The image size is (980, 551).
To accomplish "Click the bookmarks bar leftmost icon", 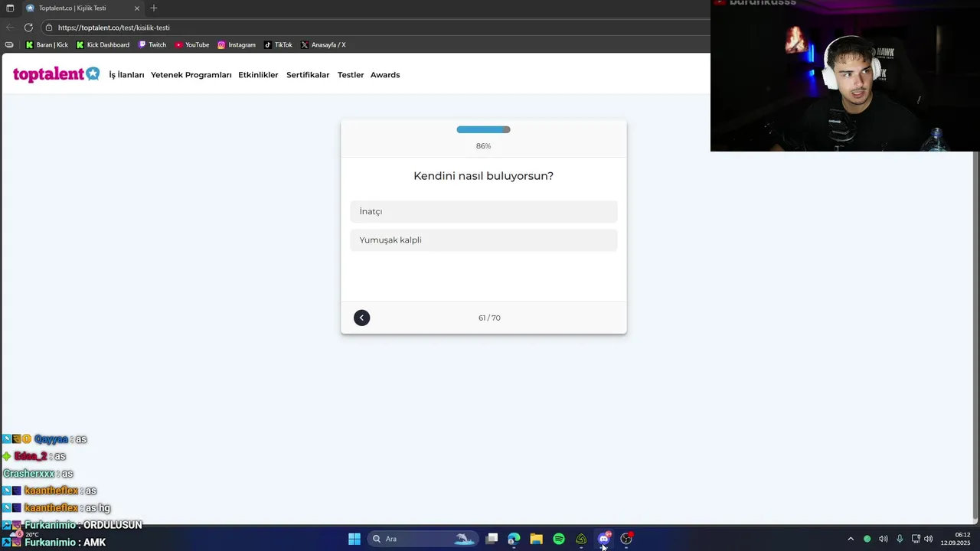I will [9, 45].
